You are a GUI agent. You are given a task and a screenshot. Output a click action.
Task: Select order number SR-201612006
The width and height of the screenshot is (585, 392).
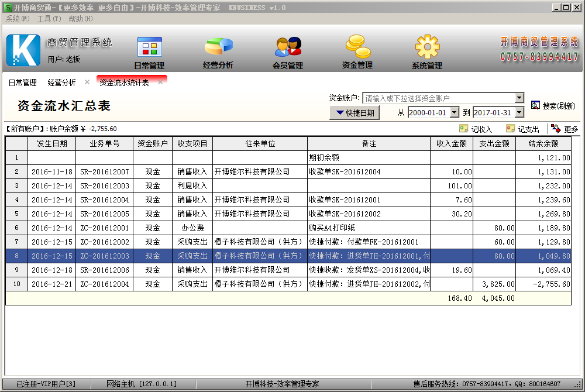[105, 270]
